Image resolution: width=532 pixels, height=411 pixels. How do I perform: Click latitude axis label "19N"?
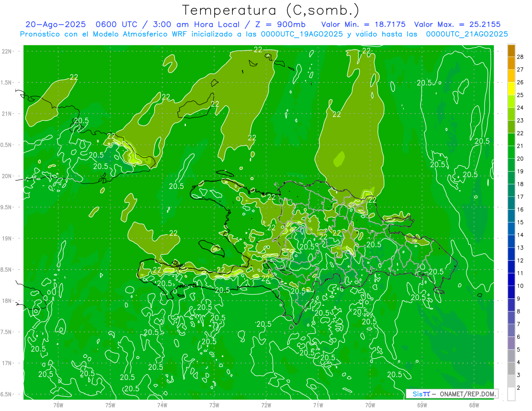tap(7, 239)
